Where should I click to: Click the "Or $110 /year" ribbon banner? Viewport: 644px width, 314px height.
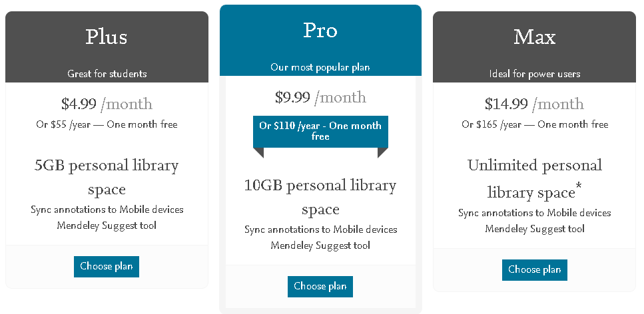[x=320, y=130]
